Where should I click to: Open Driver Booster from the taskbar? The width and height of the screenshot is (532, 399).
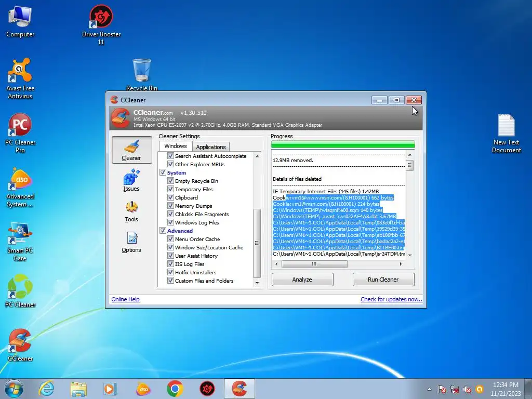tap(207, 389)
